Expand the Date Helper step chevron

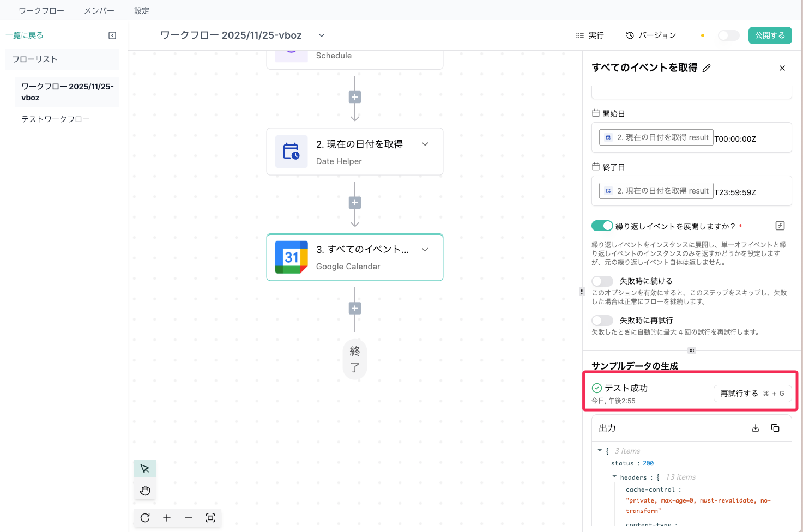(425, 144)
